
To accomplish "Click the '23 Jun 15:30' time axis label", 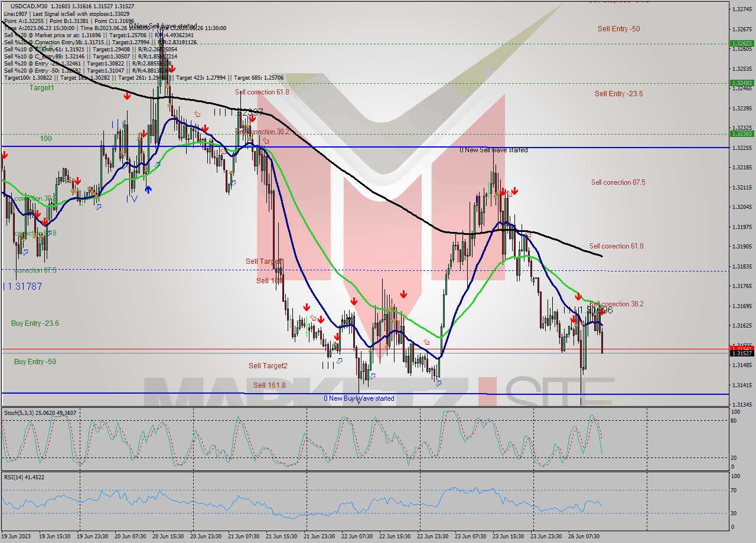I will (509, 537).
